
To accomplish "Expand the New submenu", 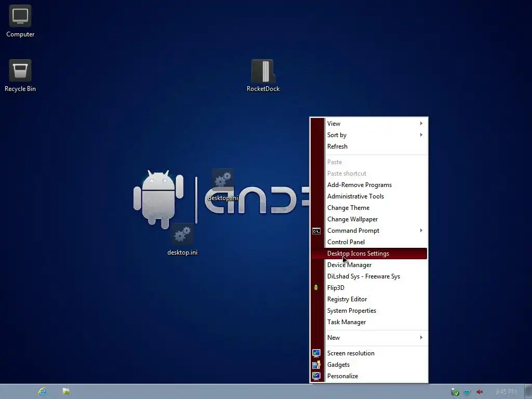I will coord(369,338).
